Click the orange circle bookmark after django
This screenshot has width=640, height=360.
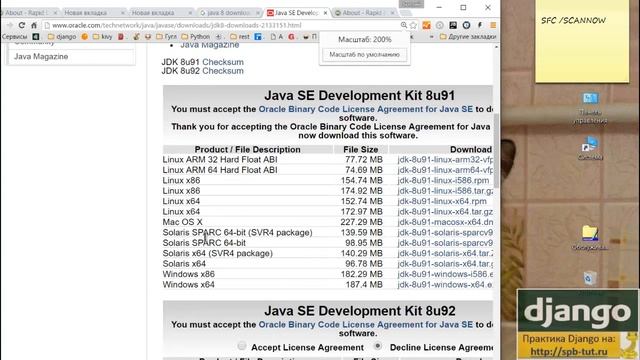pos(84,37)
